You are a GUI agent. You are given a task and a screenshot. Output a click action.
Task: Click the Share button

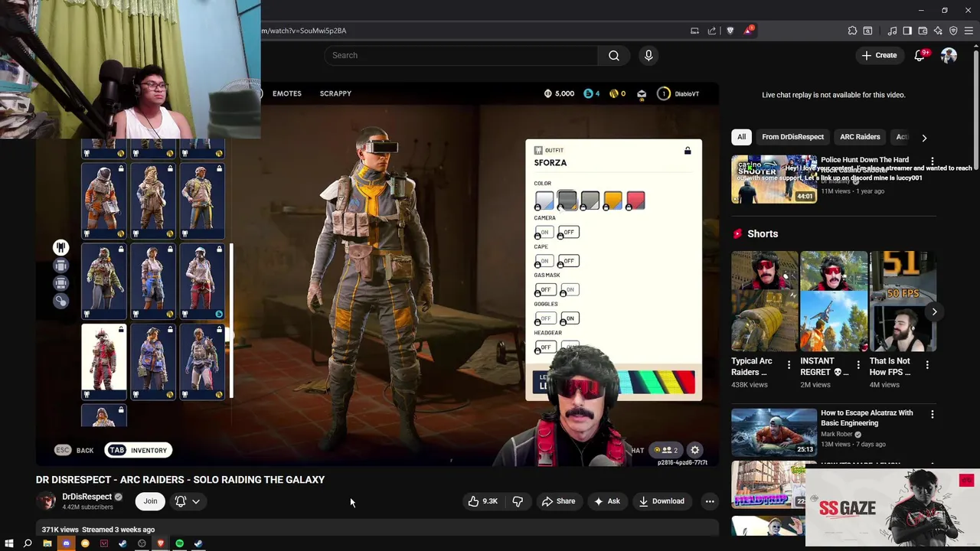(558, 501)
